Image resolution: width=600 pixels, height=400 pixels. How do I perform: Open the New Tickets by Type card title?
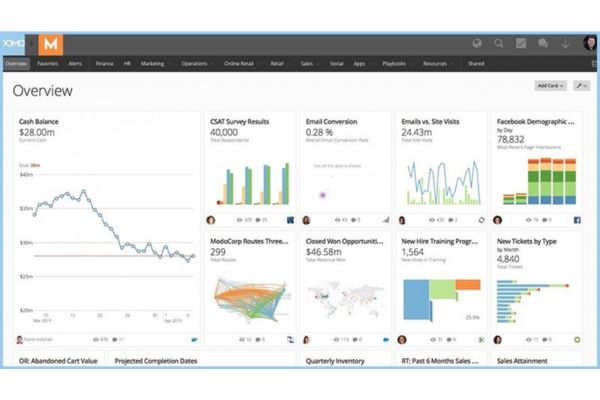coord(527,242)
